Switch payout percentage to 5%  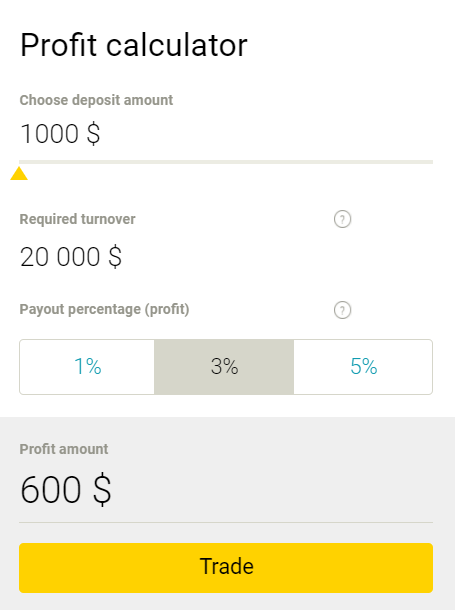click(x=363, y=367)
